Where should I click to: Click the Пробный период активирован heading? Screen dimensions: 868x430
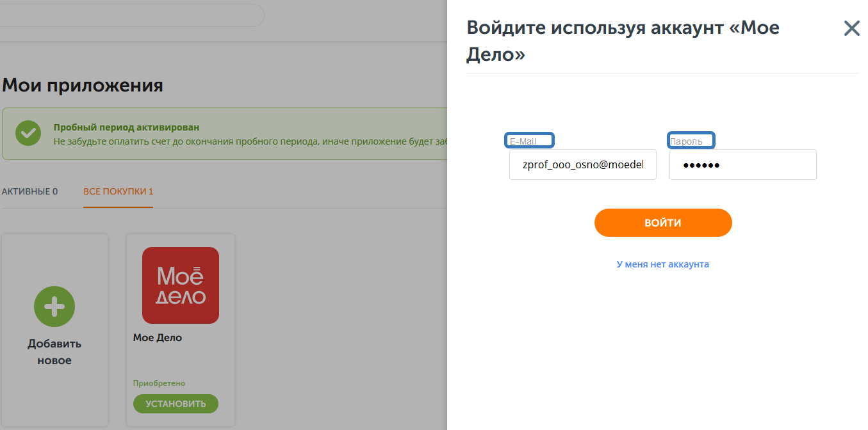(126, 127)
